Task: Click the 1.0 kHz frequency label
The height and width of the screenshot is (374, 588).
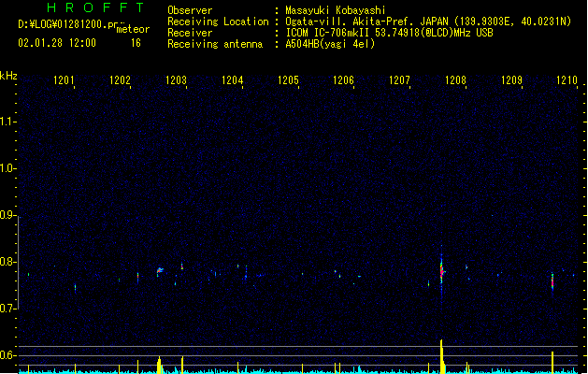Action: (7, 167)
